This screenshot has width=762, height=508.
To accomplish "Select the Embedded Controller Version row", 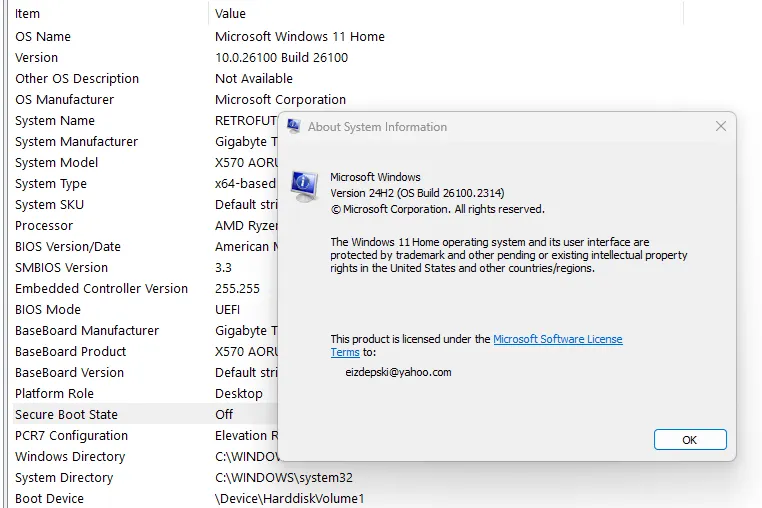I will [145, 288].
